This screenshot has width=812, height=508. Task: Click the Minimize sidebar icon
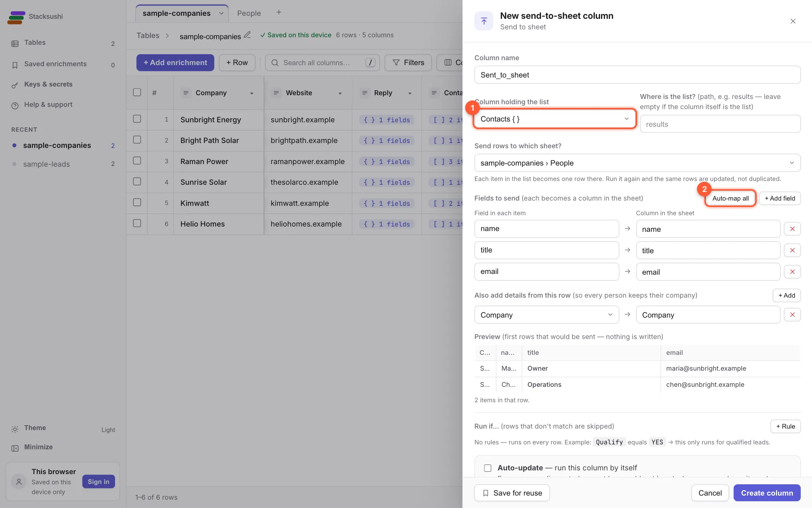15,448
